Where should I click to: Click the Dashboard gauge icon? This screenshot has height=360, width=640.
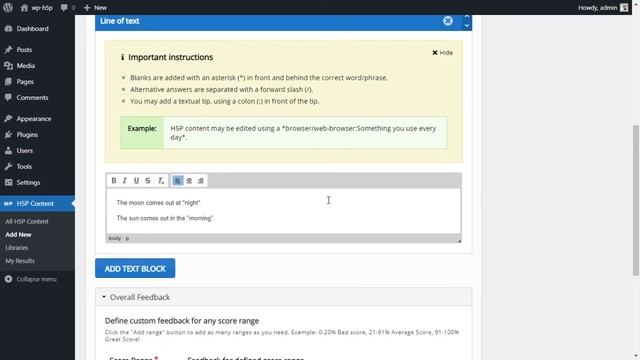point(8,29)
